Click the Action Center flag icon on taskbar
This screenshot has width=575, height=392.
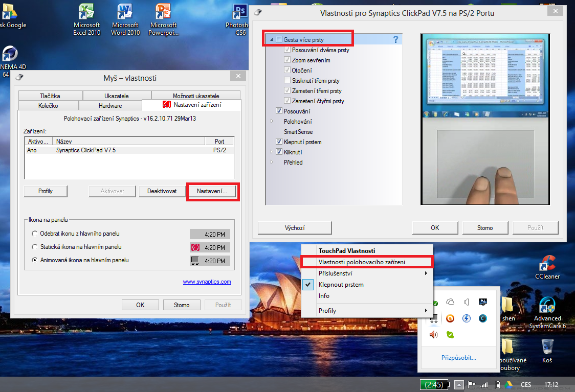coord(472,385)
